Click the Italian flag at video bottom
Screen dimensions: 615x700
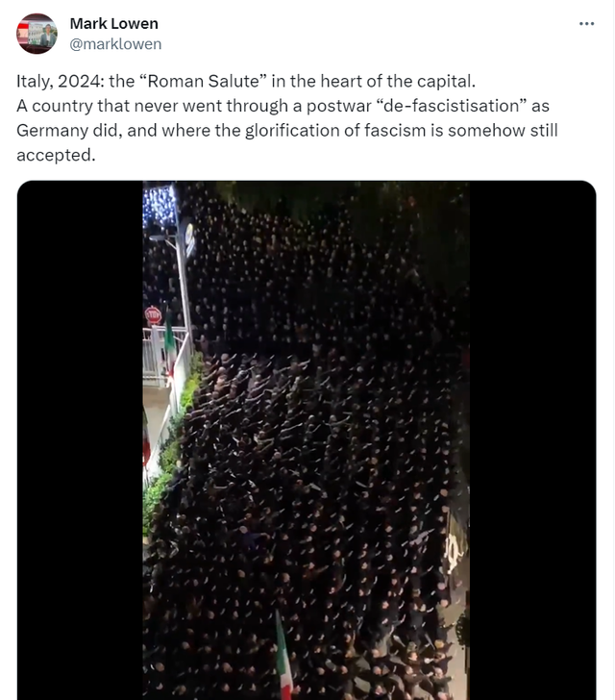pyautogui.click(x=283, y=656)
